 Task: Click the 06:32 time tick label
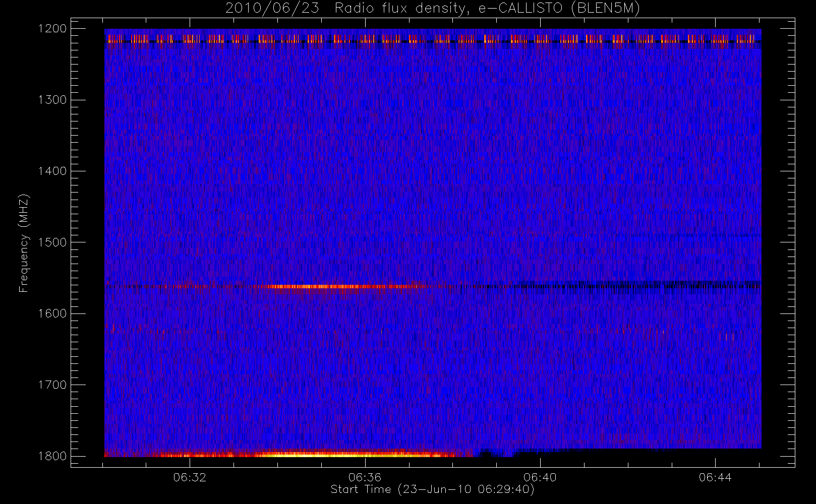coord(190,477)
